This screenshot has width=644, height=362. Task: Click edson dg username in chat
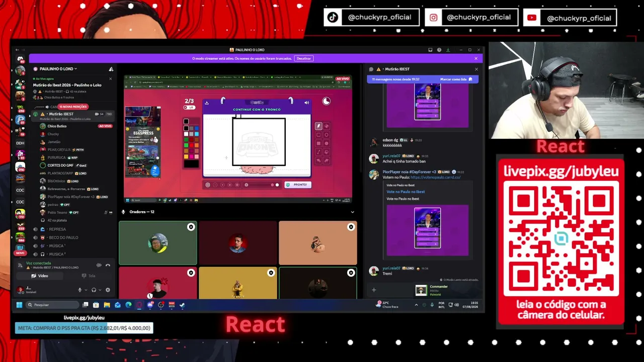point(390,140)
